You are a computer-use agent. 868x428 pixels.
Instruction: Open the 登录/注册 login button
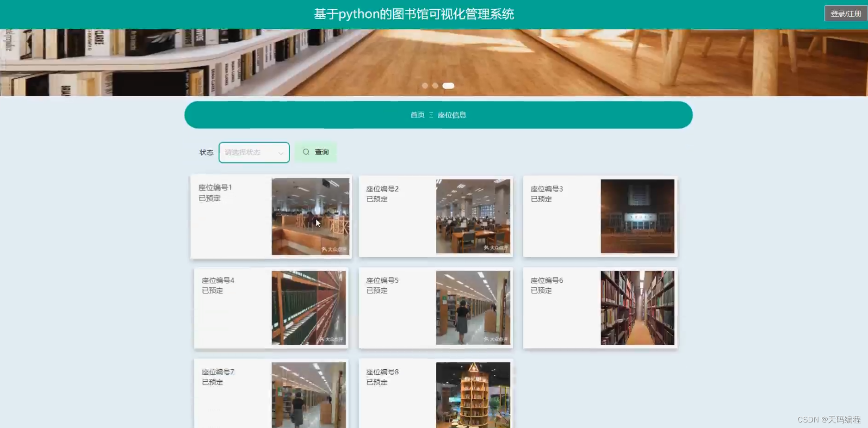pyautogui.click(x=845, y=13)
